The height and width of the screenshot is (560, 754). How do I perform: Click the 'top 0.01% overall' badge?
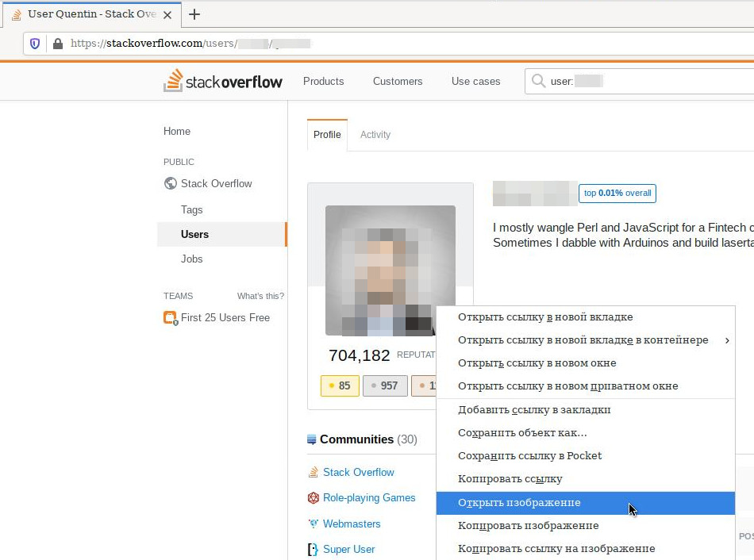[617, 194]
